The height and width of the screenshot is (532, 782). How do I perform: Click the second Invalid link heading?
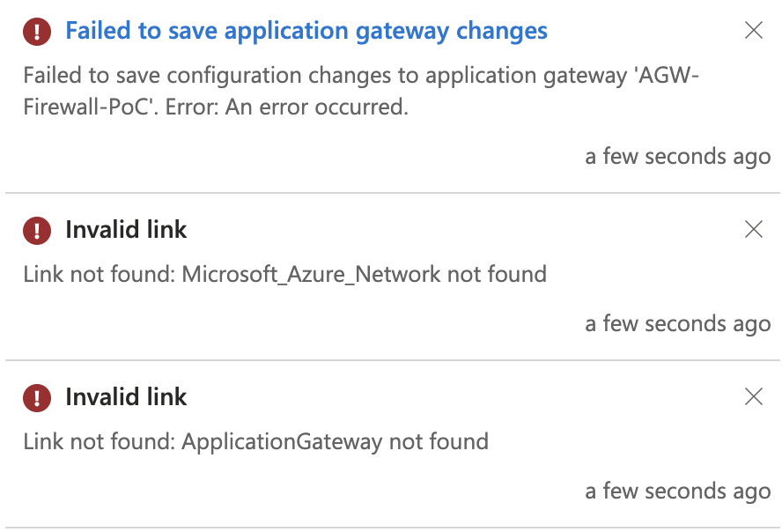[125, 397]
